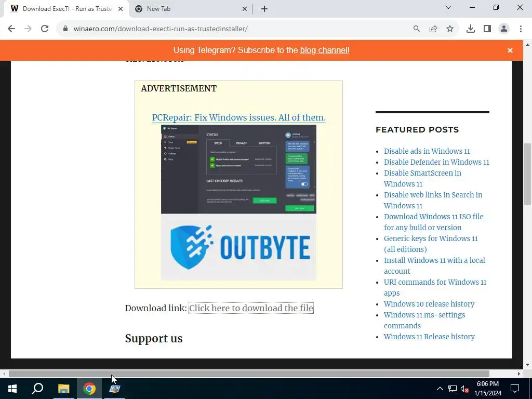
Task: Open Generic keys for Windows 11
Action: tap(431, 244)
